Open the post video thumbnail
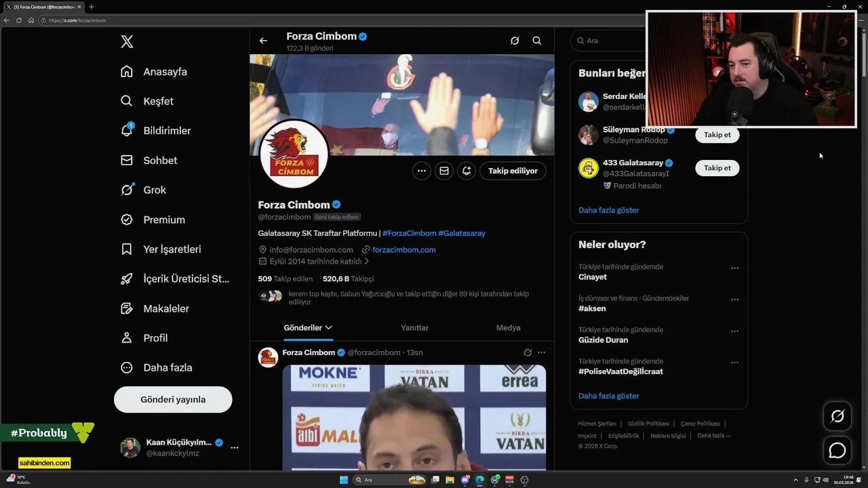The width and height of the screenshot is (868, 488). pos(414,418)
